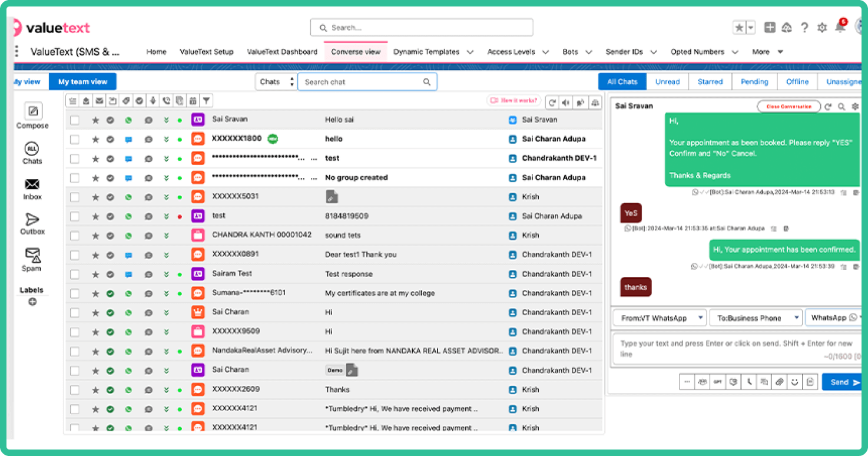Open Salesforce setup gear icon in header

click(822, 27)
